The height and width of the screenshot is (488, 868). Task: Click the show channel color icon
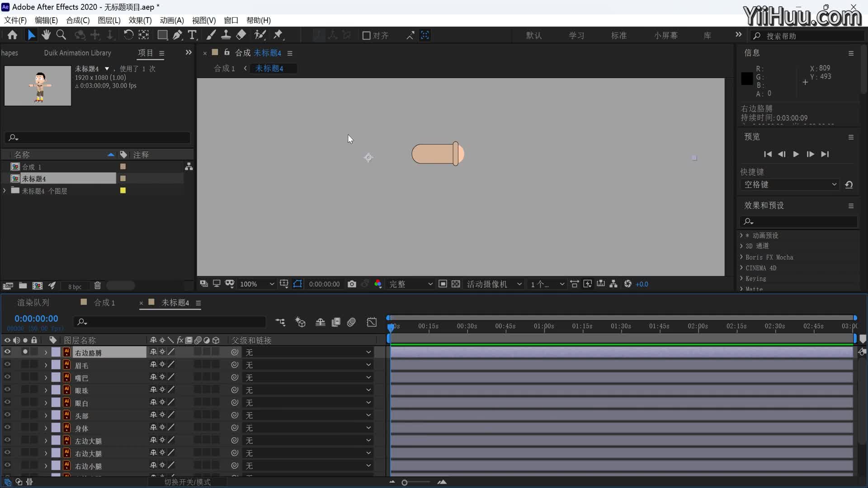pyautogui.click(x=378, y=284)
